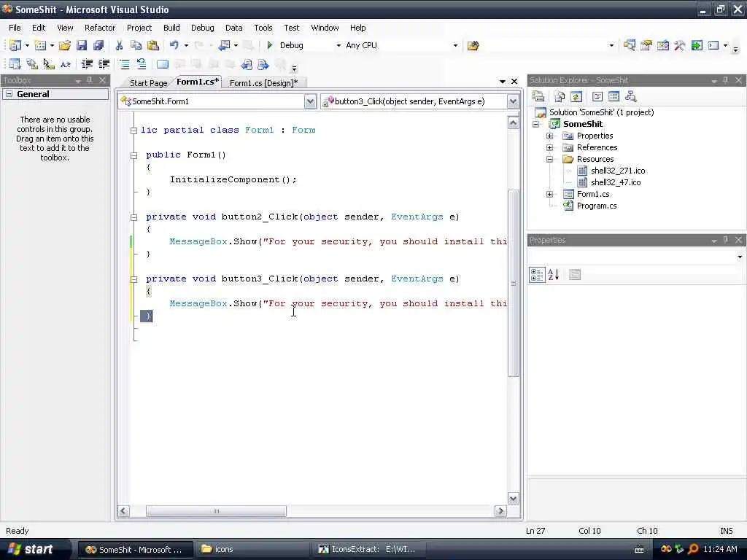The image size is (747, 560).
Task: Open the Build menu
Action: click(x=171, y=28)
